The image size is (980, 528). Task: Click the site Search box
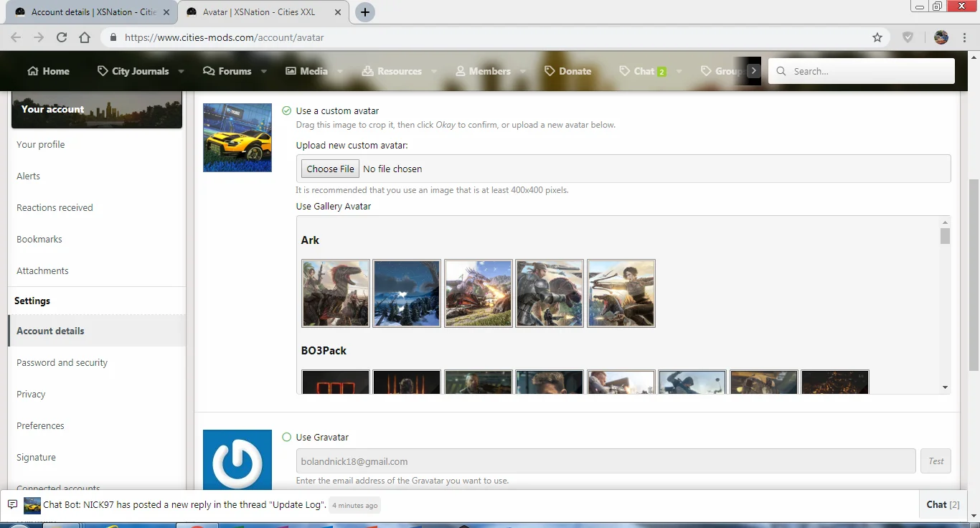(x=862, y=71)
